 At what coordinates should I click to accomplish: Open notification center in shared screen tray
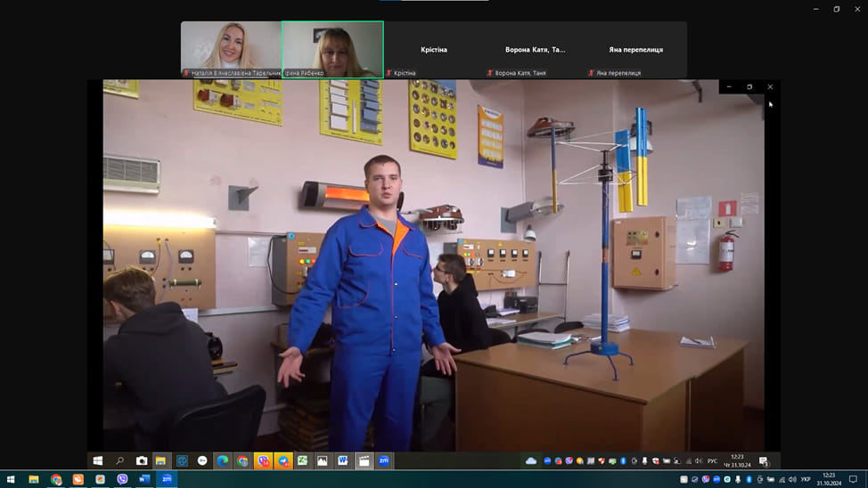764,461
